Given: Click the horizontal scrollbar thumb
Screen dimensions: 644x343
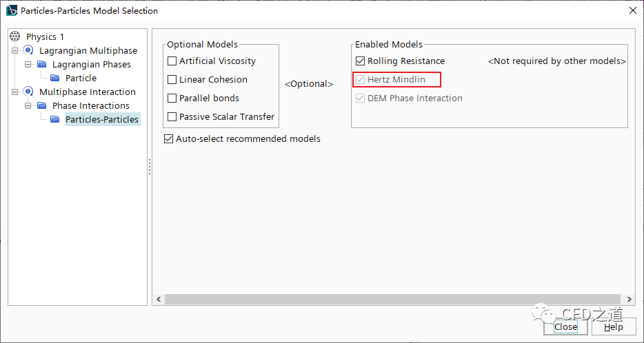Looking at the screenshot, I should click(x=392, y=299).
